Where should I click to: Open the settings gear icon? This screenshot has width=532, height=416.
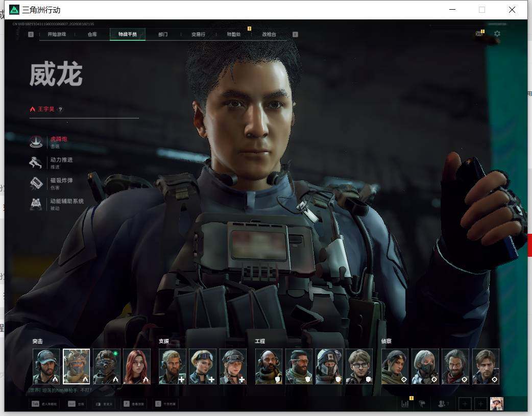tap(497, 34)
